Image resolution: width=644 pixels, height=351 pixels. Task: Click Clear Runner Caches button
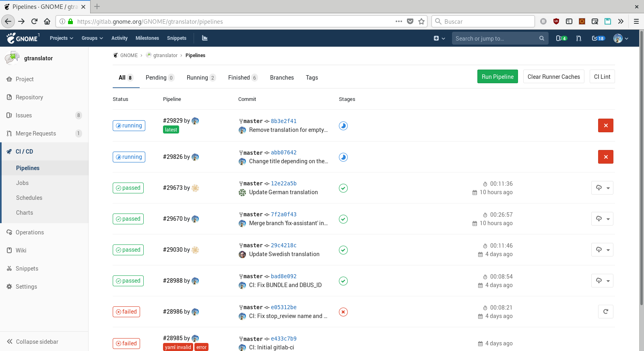(554, 77)
